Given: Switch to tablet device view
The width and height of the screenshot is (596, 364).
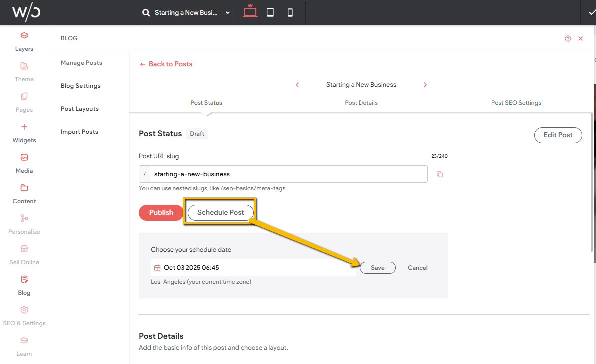Looking at the screenshot, I should (270, 13).
